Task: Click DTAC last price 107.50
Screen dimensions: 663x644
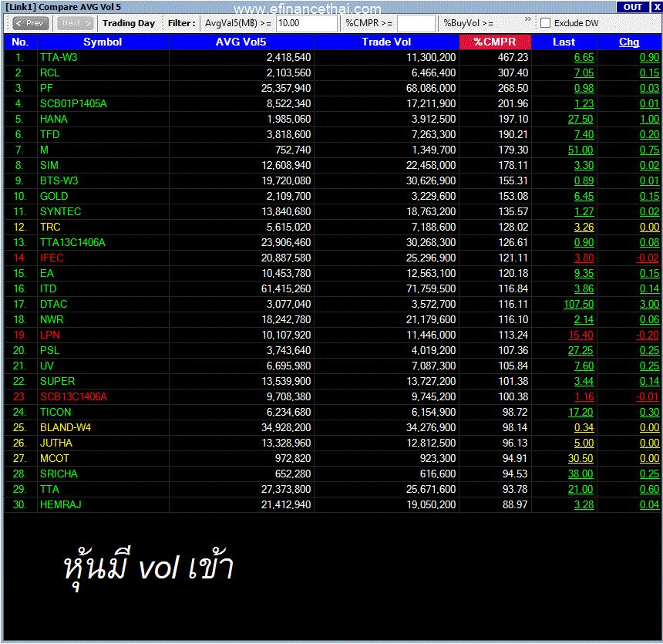Action: [579, 305]
